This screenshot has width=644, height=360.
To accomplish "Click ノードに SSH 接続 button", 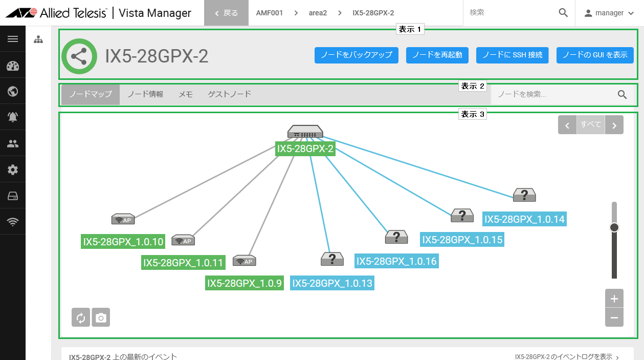I will [513, 55].
